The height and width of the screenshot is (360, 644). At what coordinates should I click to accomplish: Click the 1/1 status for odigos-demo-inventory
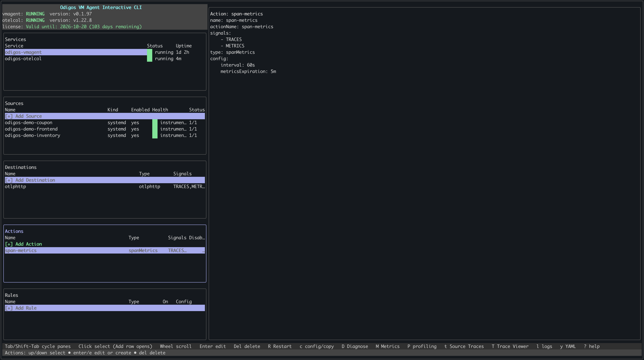[193, 135]
